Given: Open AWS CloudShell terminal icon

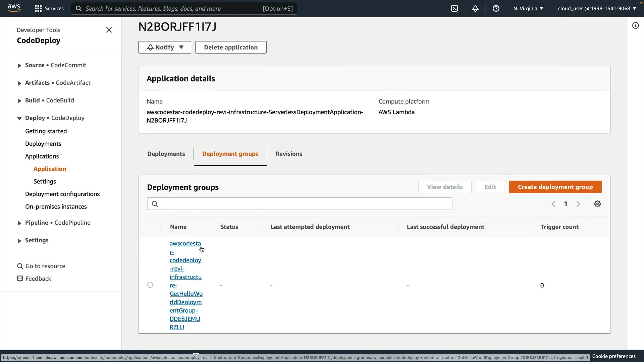Looking at the screenshot, I should 454,8.
